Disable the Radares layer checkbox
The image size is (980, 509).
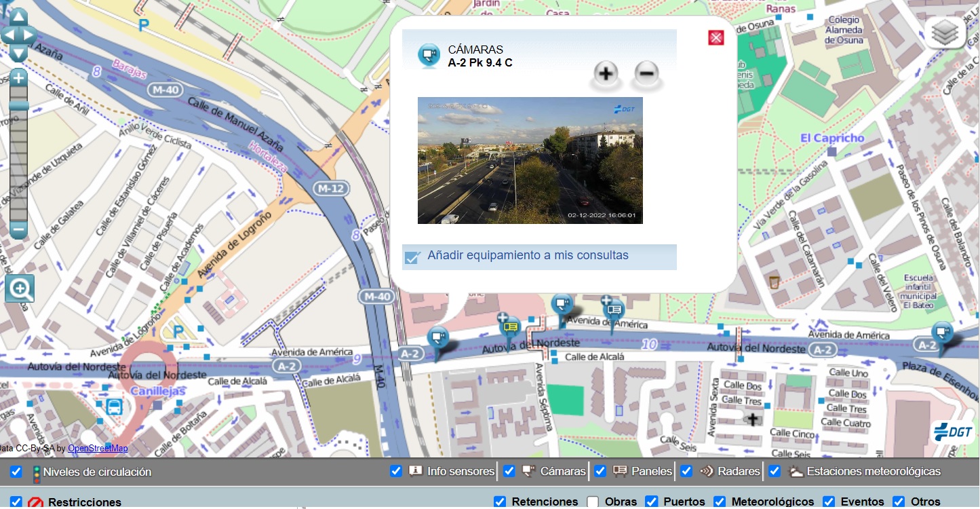(686, 471)
